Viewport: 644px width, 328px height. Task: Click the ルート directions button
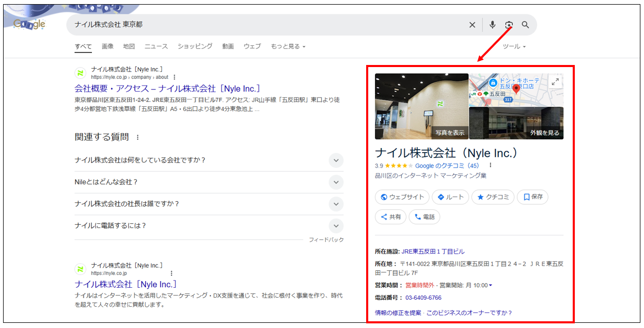[x=450, y=197]
